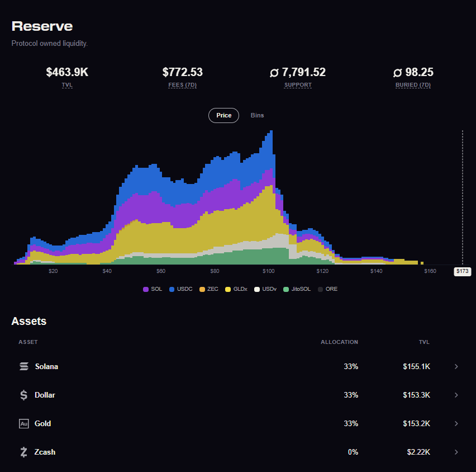Toggle SOL series in chart legend

(153, 289)
